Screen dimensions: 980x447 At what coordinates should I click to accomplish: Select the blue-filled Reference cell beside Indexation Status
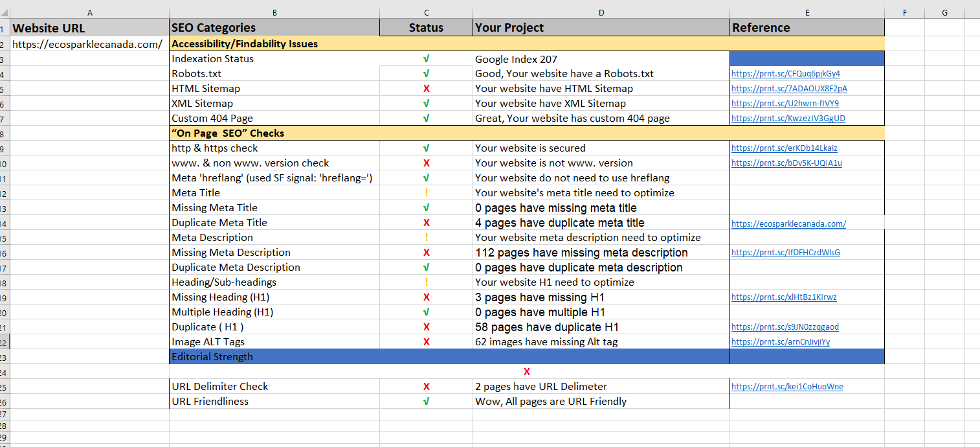[x=807, y=59]
